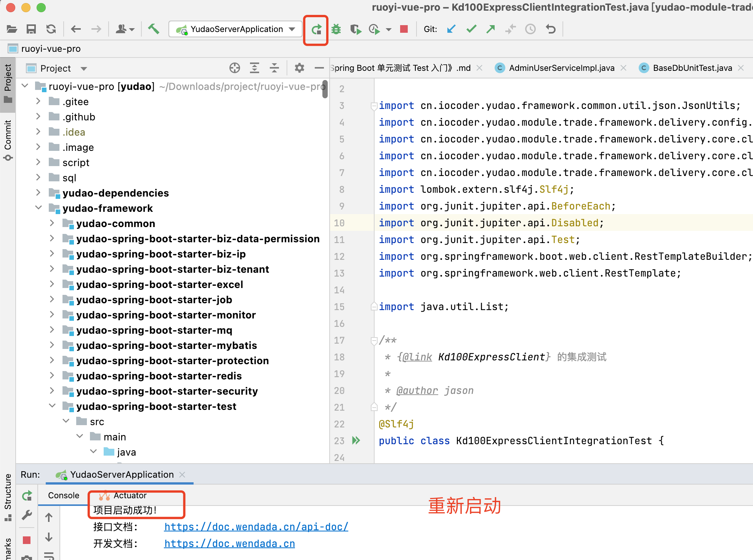The width and height of the screenshot is (753, 560).
Task: Run test class from gutter at line 23
Action: [x=356, y=441]
